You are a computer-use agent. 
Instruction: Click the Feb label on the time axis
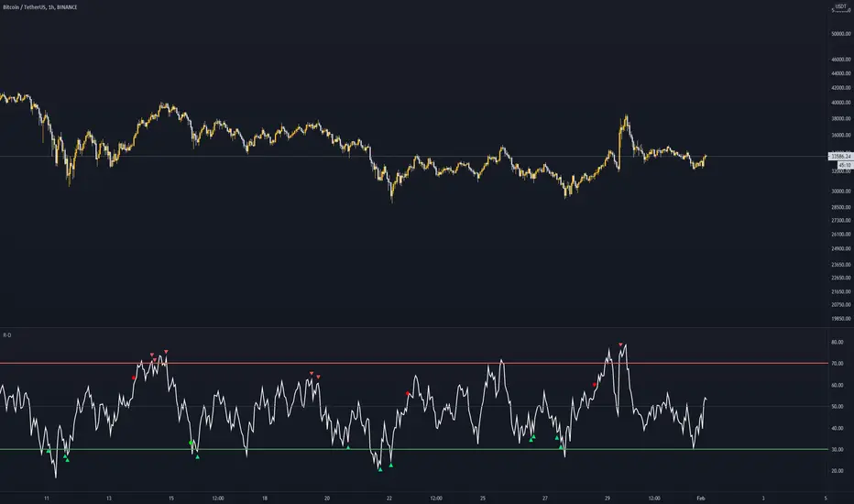coord(702,499)
